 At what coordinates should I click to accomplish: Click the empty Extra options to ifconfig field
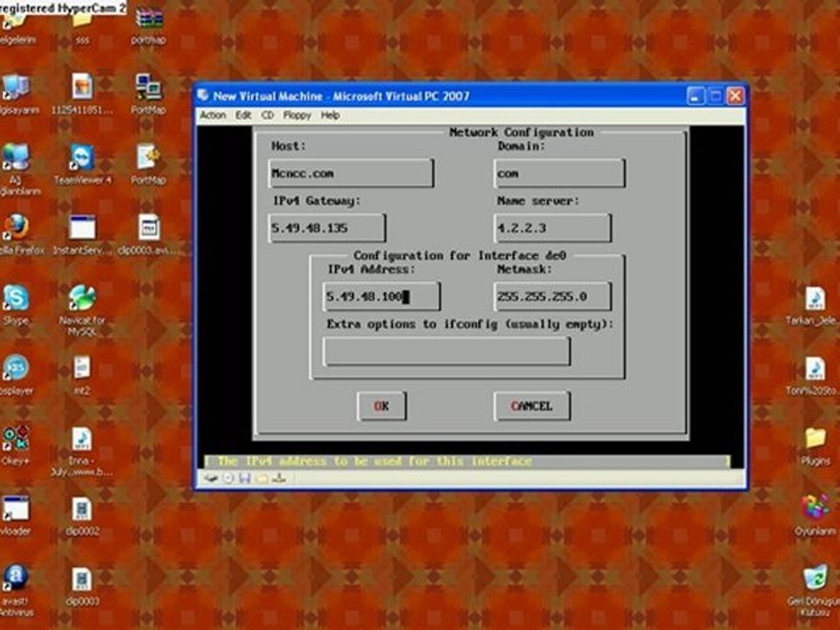447,352
